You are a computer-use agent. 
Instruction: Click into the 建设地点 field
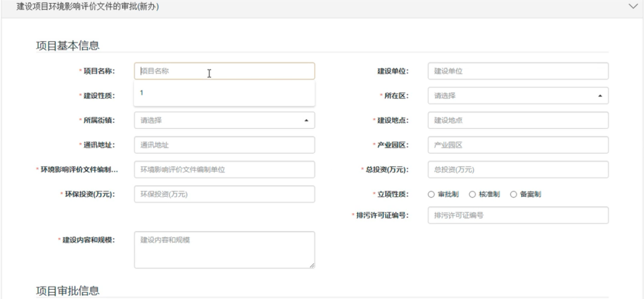click(518, 120)
